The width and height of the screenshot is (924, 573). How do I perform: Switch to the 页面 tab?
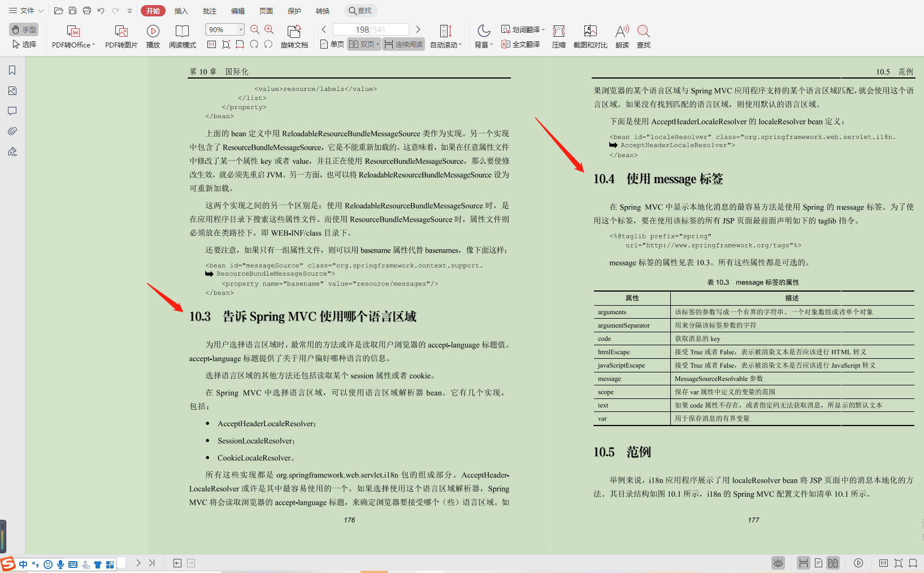point(266,11)
